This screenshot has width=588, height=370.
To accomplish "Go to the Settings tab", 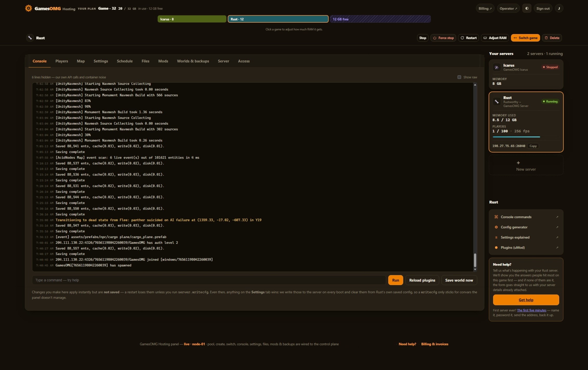I will (101, 61).
